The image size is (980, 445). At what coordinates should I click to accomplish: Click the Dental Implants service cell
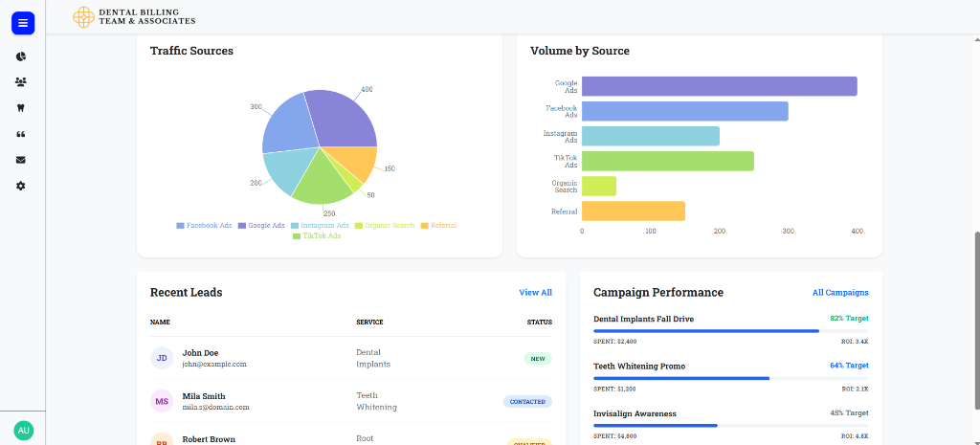pos(373,358)
